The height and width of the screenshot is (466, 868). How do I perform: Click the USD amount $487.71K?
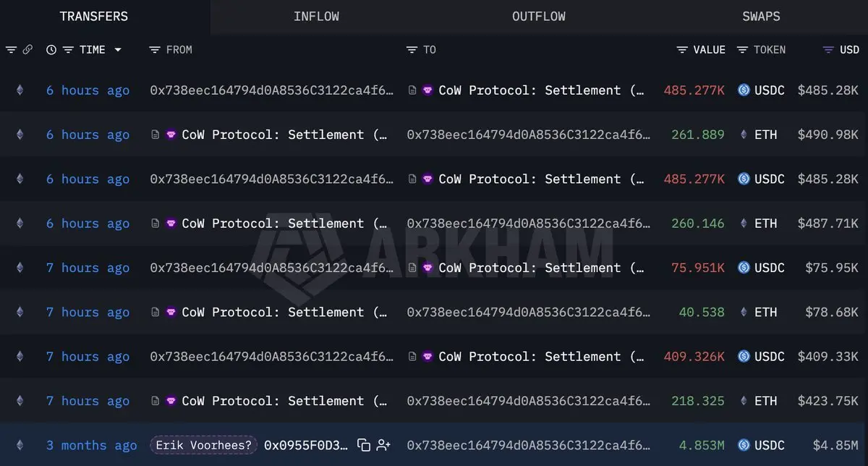pos(828,224)
